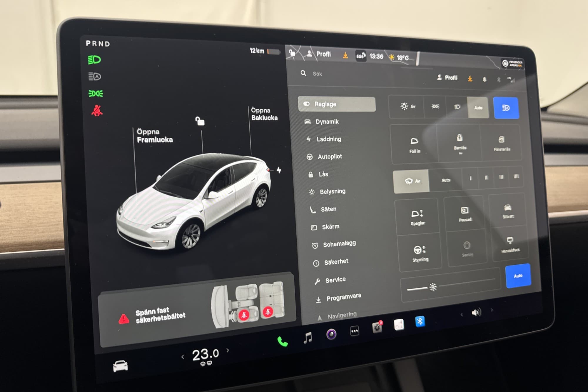This screenshot has height=392, width=588.
Task: Turn wipers off with Av button
Action: point(412,181)
